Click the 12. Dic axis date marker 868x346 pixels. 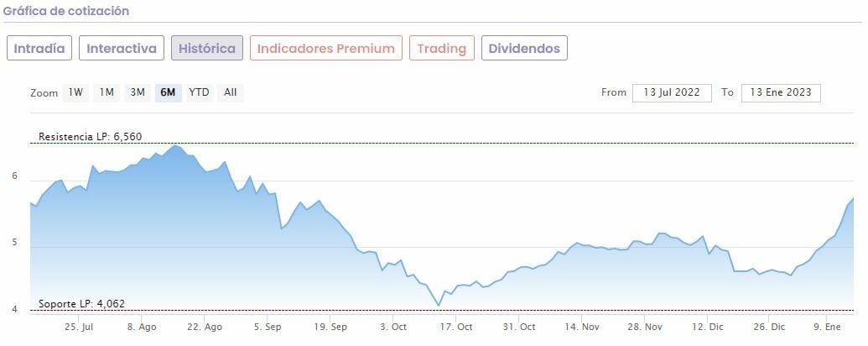pos(709,327)
